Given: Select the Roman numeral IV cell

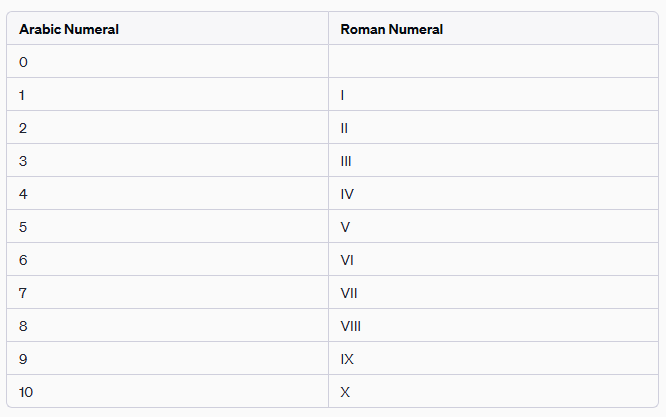Looking at the screenshot, I should 347,194.
